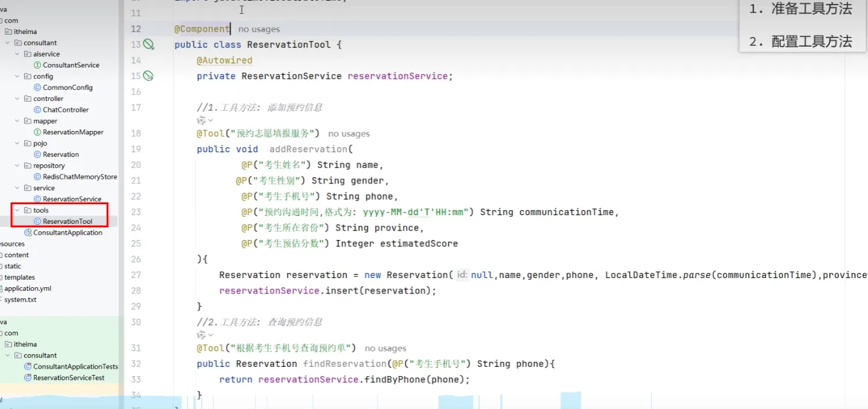Click the Spring bean gutter icon on line 13
The height and width of the screenshot is (409, 868).
[x=149, y=44]
